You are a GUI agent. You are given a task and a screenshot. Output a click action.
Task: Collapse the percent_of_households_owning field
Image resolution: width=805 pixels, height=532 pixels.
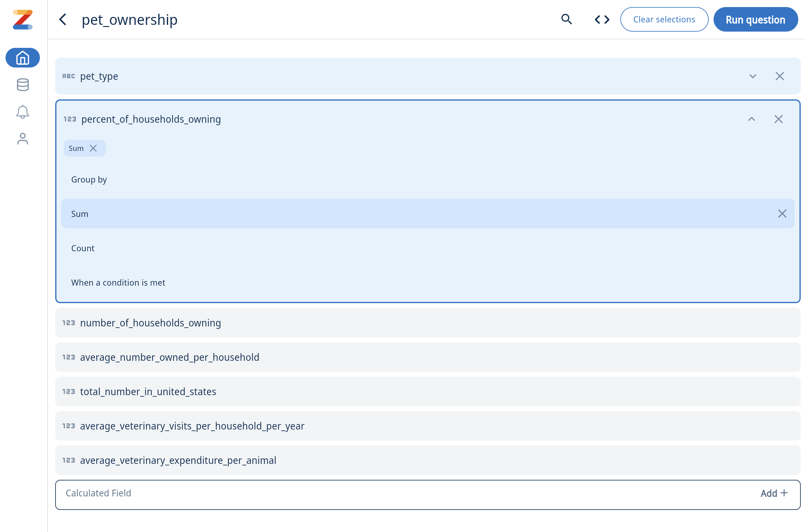point(751,119)
